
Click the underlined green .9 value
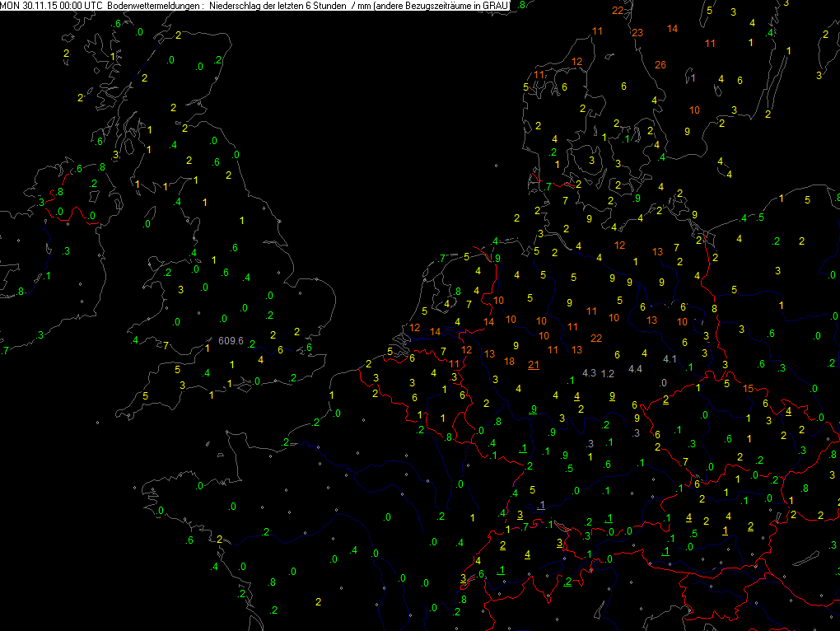(x=533, y=409)
